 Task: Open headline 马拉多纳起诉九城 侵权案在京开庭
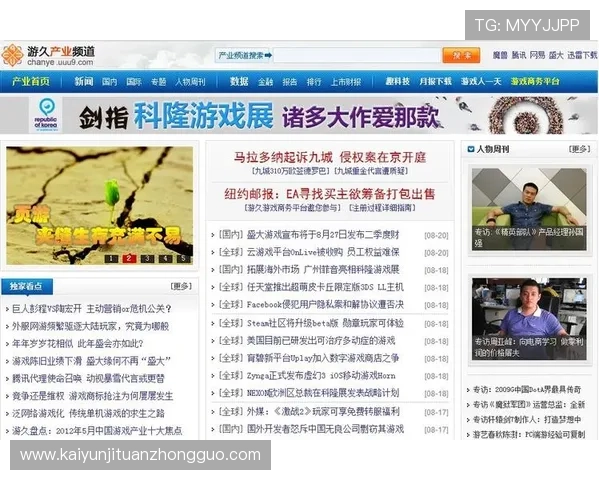click(330, 157)
